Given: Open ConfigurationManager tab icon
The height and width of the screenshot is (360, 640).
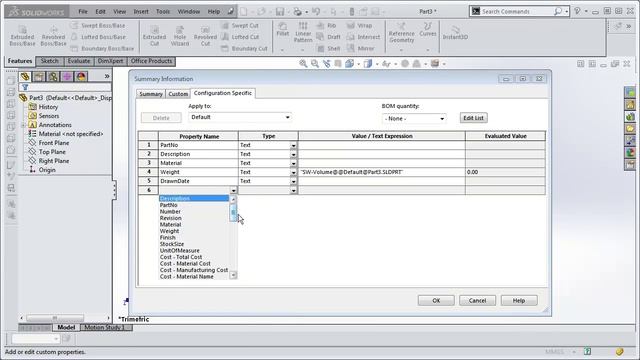Looking at the screenshot, I should coord(53,76).
